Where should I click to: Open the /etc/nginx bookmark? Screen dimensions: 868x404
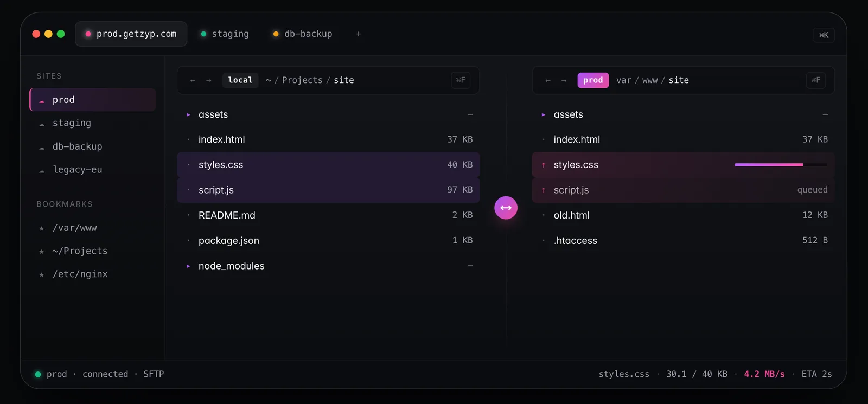(x=93, y=274)
